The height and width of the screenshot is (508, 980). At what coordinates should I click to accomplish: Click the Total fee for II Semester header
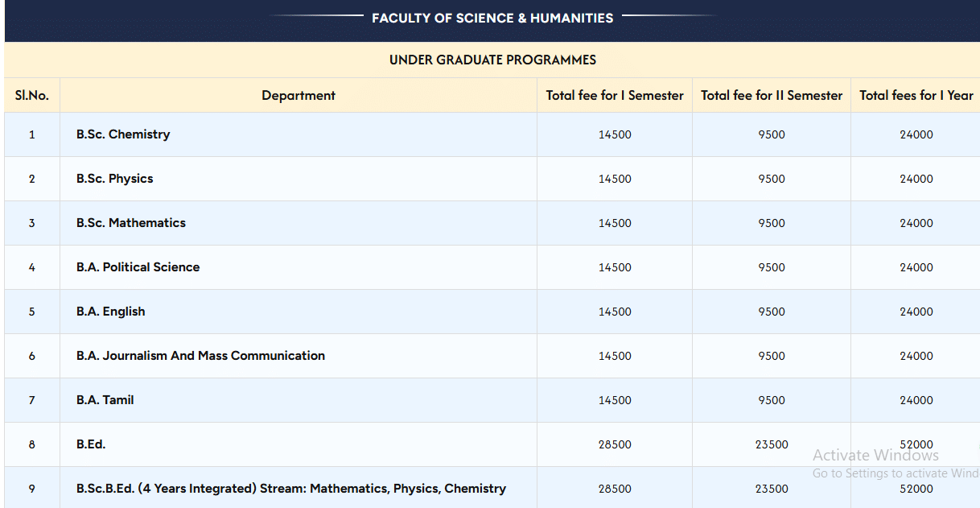pyautogui.click(x=771, y=95)
